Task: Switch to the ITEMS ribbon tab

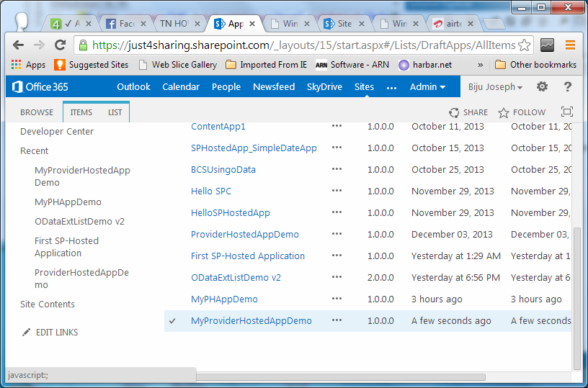Action: tap(81, 112)
